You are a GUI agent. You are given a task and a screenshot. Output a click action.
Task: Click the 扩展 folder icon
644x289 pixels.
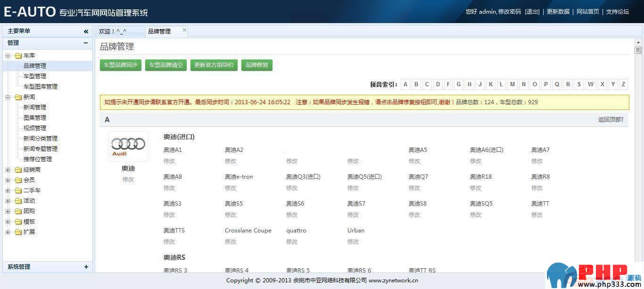tap(18, 232)
